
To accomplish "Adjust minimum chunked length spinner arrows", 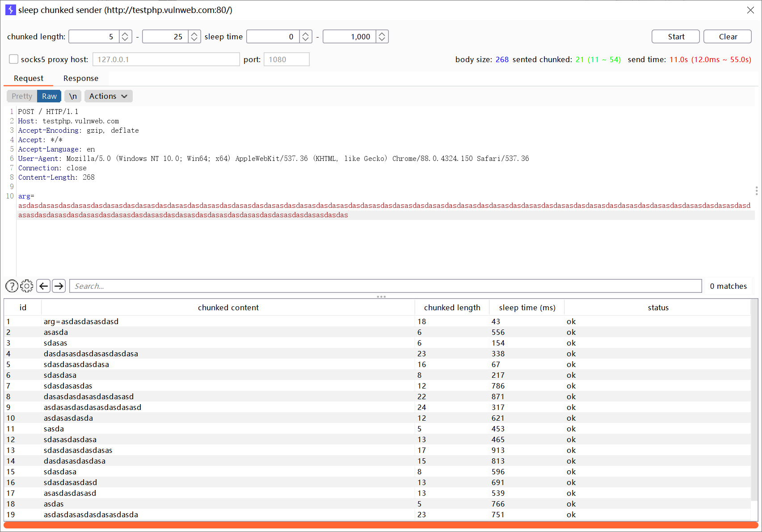I will (125, 37).
